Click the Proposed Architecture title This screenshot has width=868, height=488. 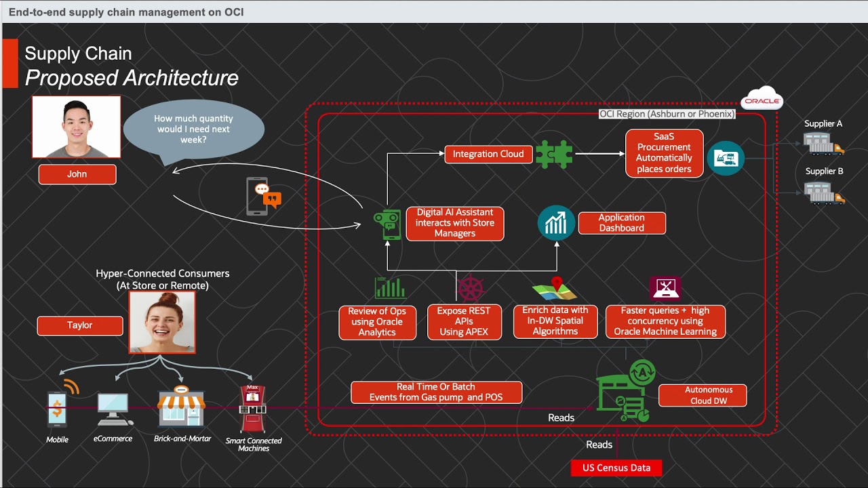click(x=132, y=78)
